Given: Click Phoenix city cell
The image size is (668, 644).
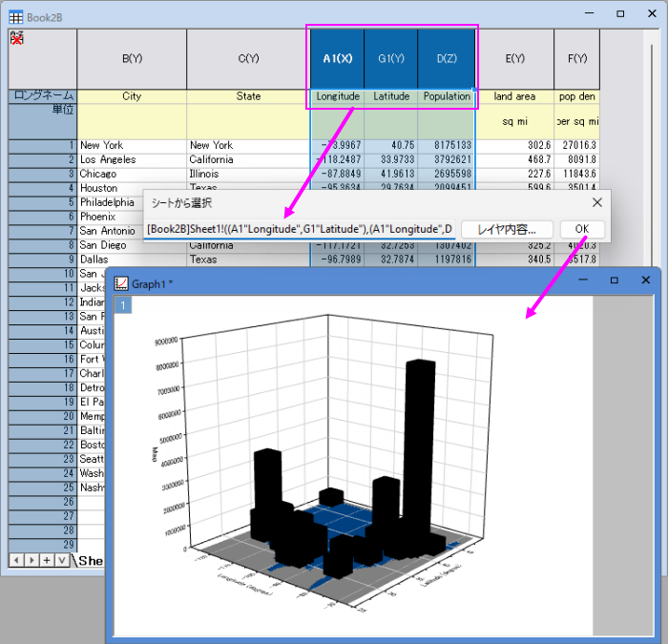Looking at the screenshot, I should (110, 217).
